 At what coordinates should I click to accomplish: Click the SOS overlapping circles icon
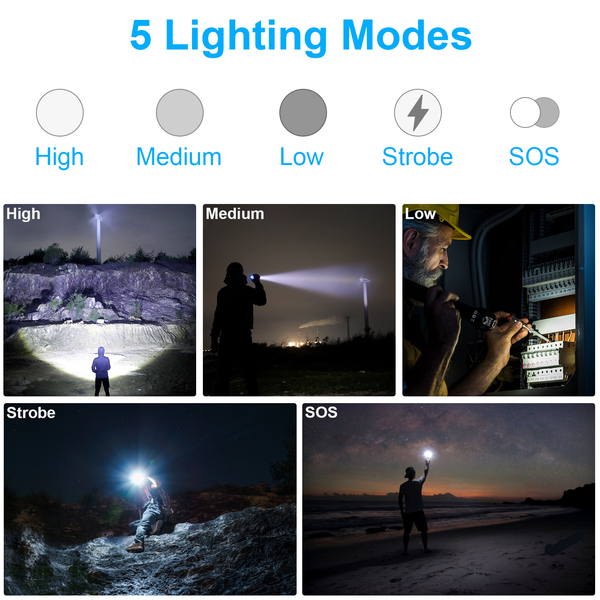tap(535, 112)
